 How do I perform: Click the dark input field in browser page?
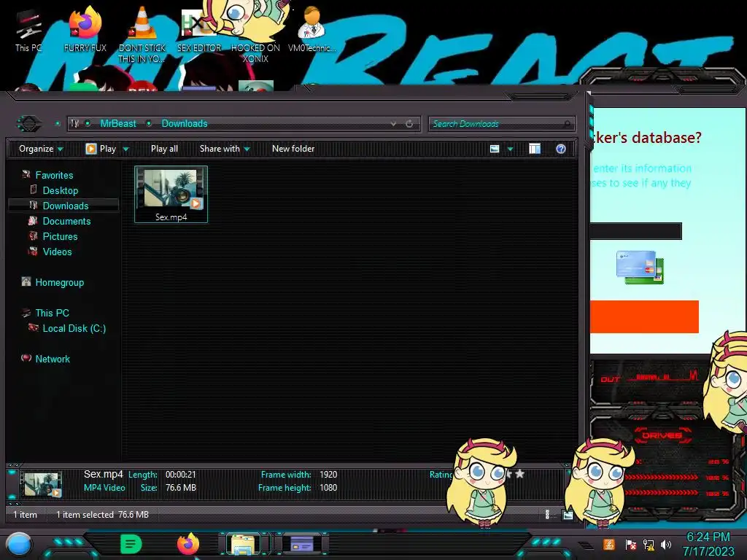click(635, 231)
